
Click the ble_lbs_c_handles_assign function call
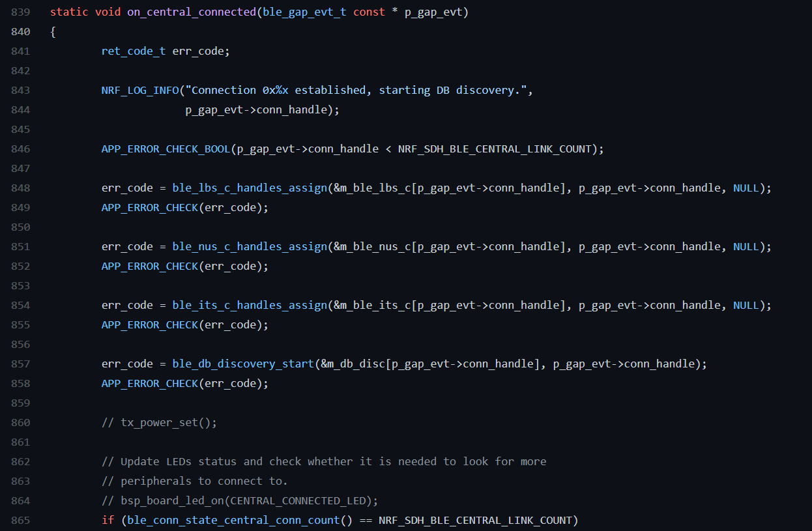click(x=250, y=188)
